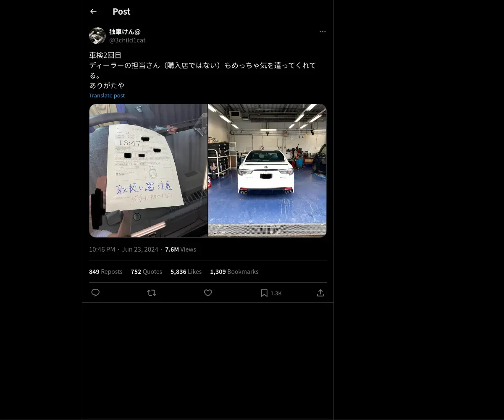View the 752 Quotes list
The width and height of the screenshot is (504, 420).
pyautogui.click(x=147, y=272)
